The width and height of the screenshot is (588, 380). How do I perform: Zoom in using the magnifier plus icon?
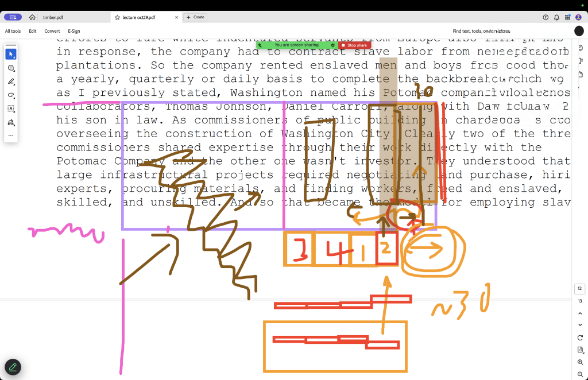tap(580, 362)
